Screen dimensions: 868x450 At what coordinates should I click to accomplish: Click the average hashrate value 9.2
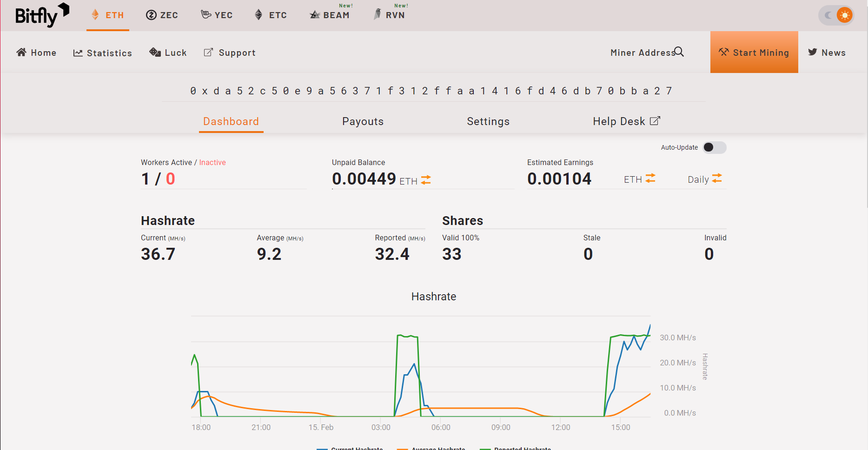pyautogui.click(x=269, y=254)
